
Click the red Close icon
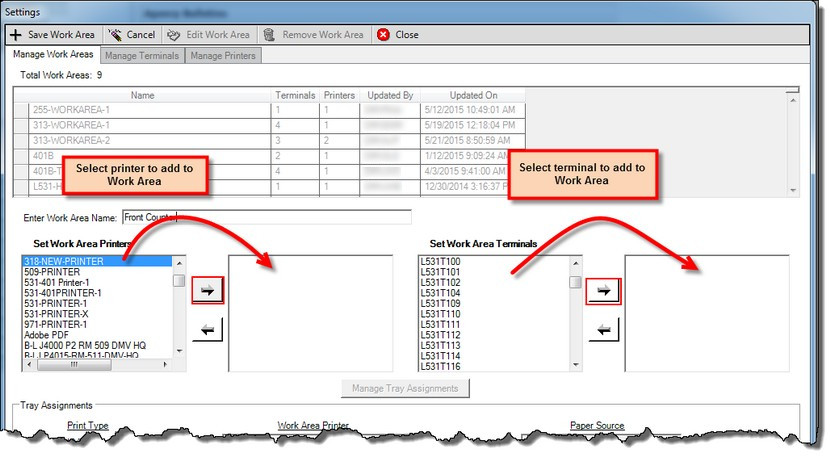click(x=383, y=35)
